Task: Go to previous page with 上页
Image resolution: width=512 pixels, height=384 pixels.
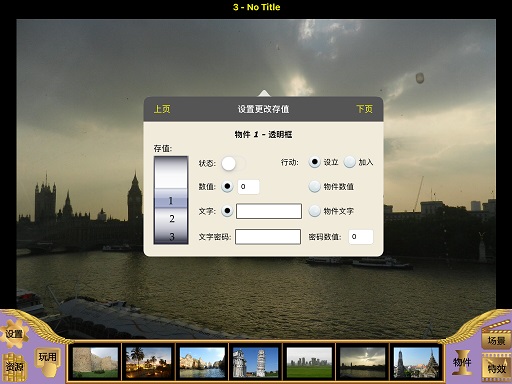Action: pos(162,109)
